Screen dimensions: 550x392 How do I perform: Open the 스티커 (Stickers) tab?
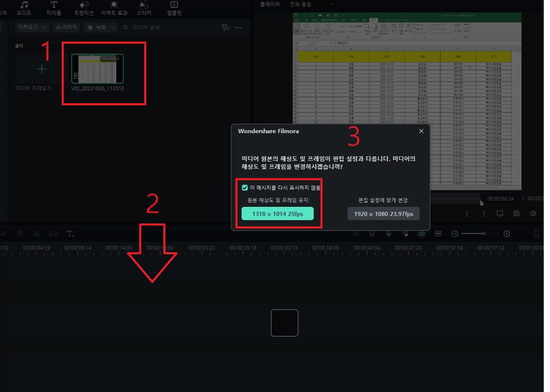tap(144, 8)
